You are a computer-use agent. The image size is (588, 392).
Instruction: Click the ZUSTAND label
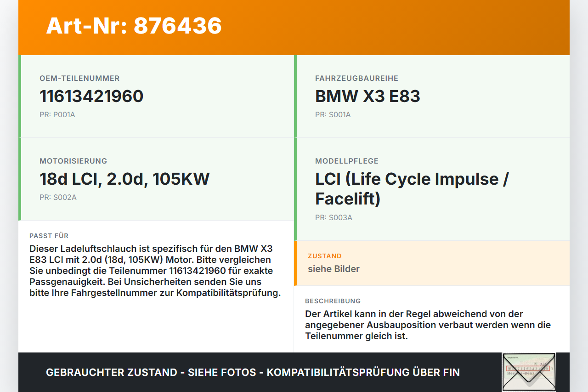(324, 256)
